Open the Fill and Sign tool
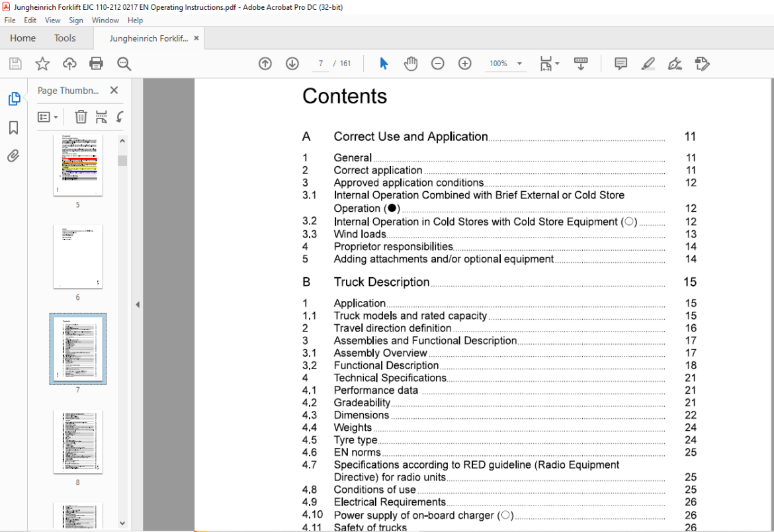The width and height of the screenshot is (774, 532). tap(675, 64)
